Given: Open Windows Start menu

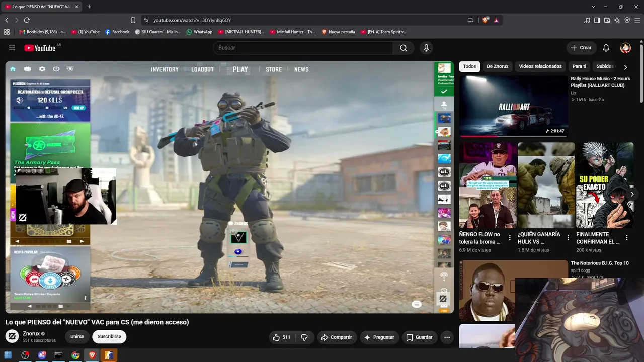Looking at the screenshot, I should point(8,355).
